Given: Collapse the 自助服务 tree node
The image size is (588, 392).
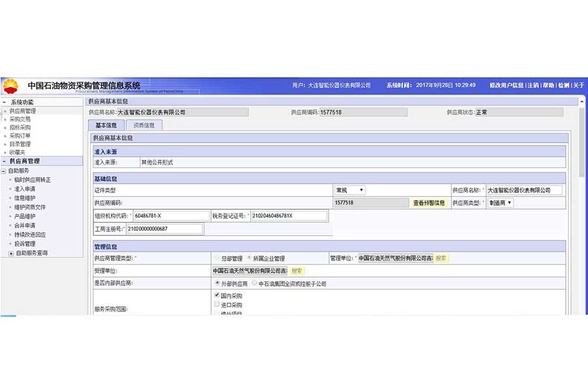Looking at the screenshot, I should click(4, 171).
